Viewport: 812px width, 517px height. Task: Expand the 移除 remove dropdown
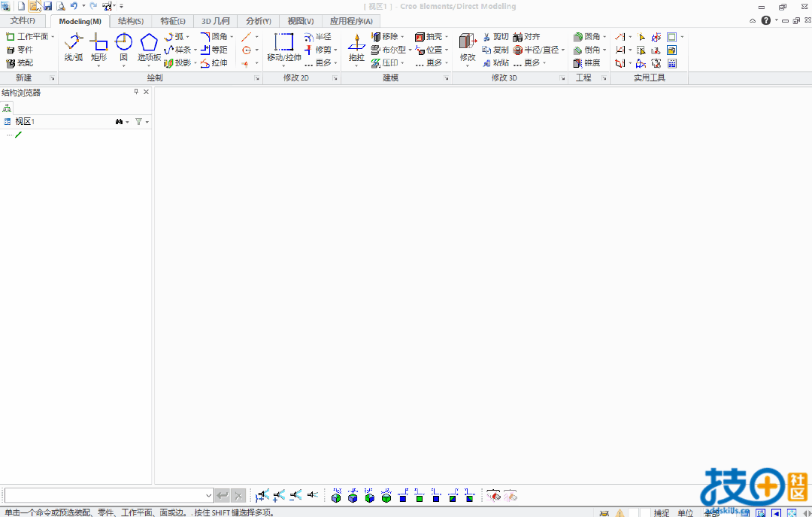[x=402, y=37]
